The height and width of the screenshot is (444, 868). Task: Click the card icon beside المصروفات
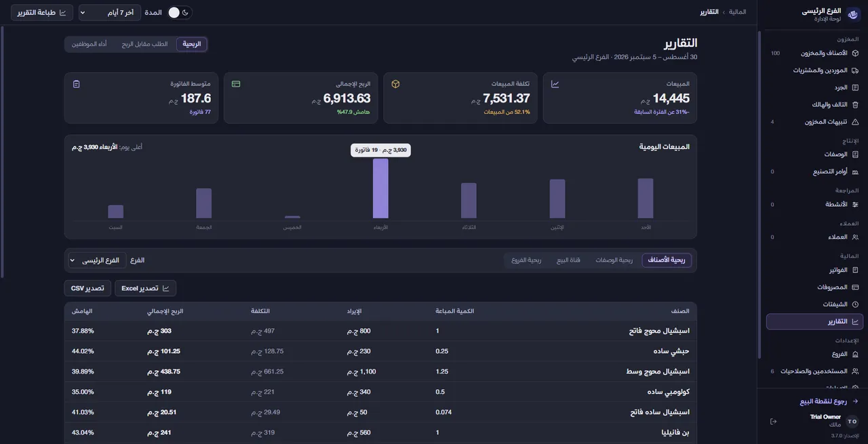[855, 287]
